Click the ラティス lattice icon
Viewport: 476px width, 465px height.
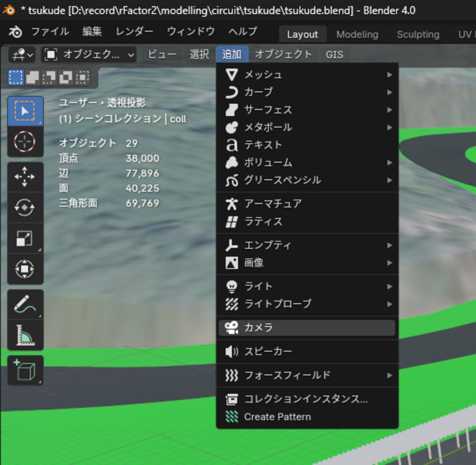click(x=232, y=222)
